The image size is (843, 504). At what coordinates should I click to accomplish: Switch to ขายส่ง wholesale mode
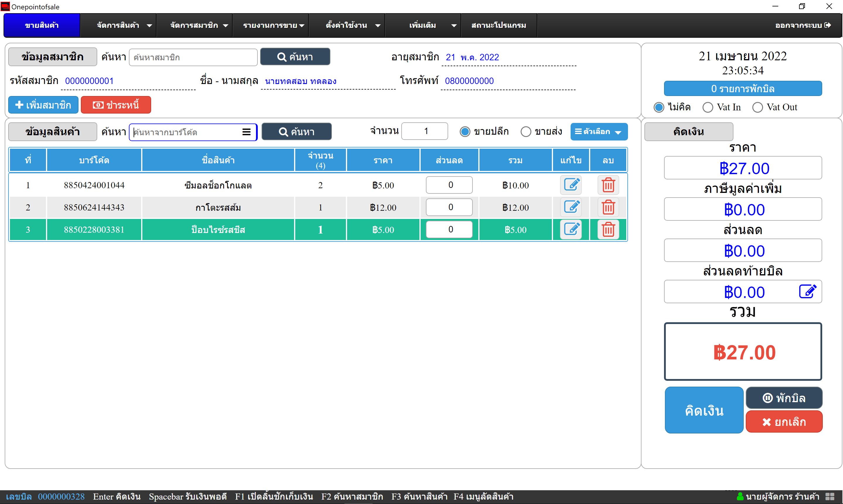click(526, 131)
